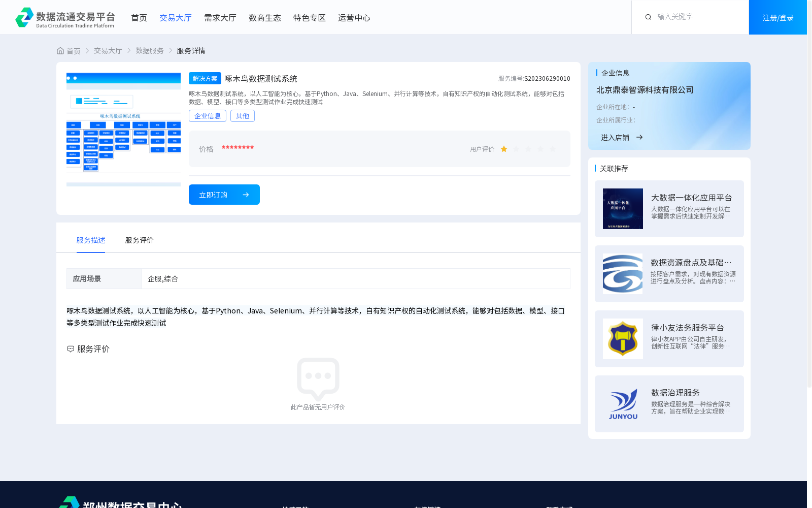The height and width of the screenshot is (508, 812).
Task: Open 数据资源盘点及基础 title link
Action: 691,263
